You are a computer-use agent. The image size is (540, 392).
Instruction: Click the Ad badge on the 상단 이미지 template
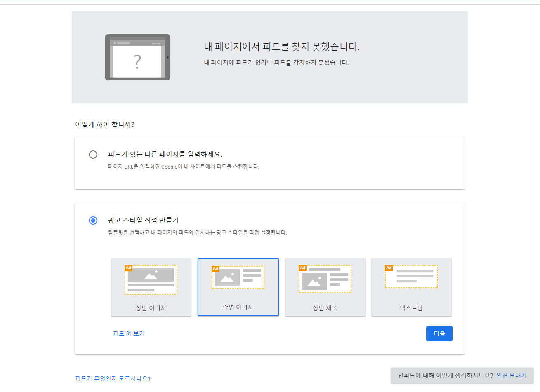click(128, 267)
